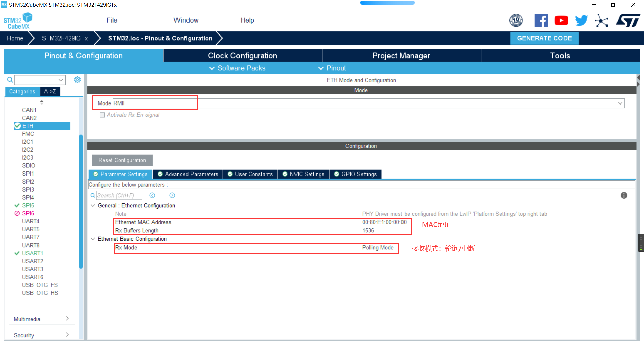
Task: Click the ST community network icon
Action: 601,21
